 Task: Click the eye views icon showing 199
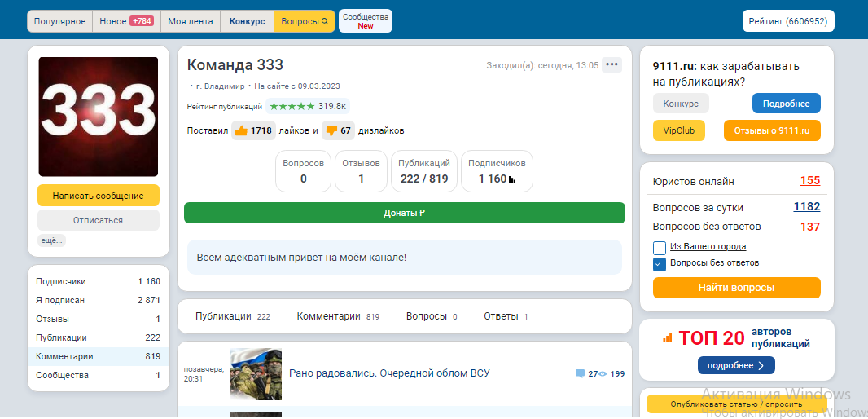pos(603,373)
